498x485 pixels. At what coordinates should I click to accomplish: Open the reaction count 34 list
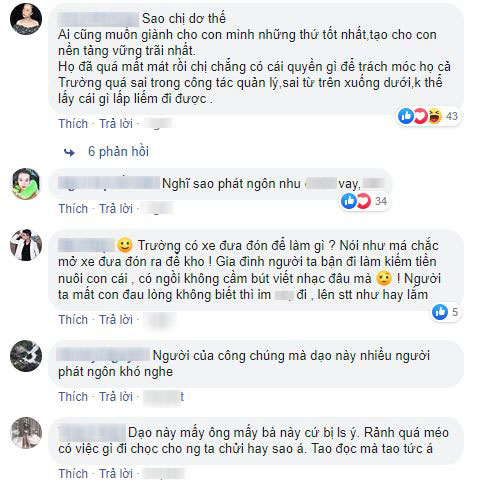coord(381,201)
